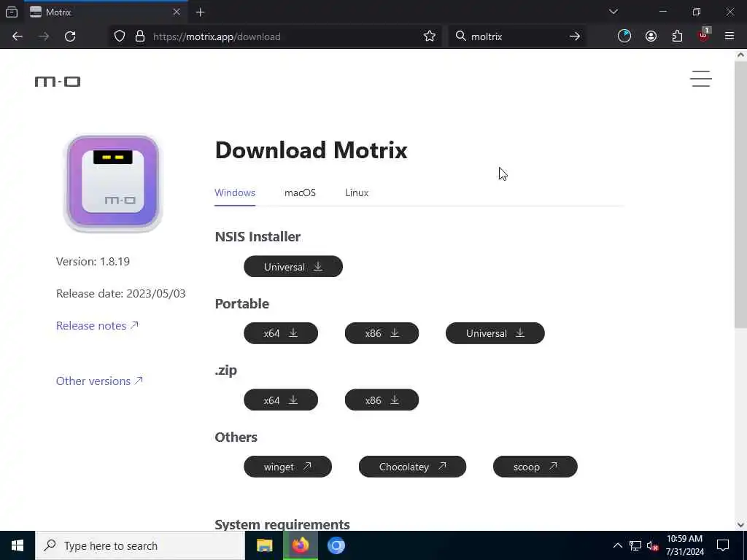Download Portable x64 build

(281, 333)
